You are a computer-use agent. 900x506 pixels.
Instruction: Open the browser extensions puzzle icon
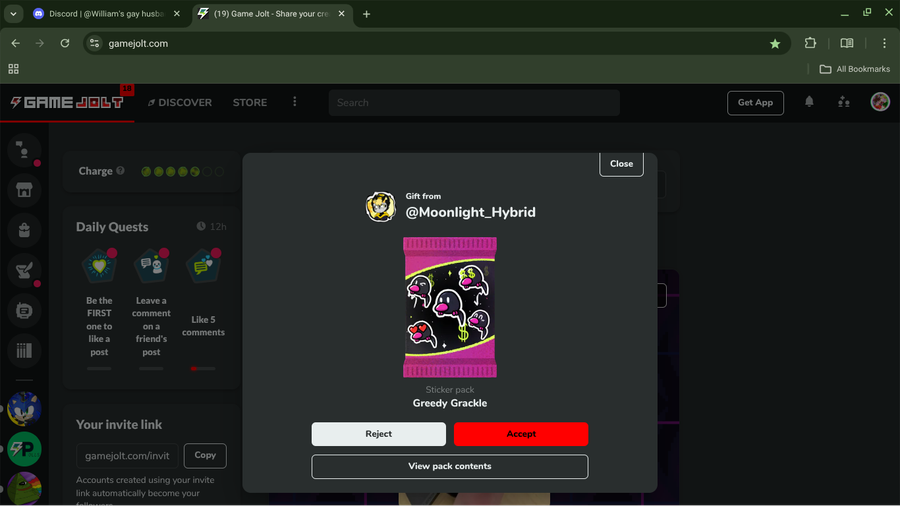click(x=810, y=43)
